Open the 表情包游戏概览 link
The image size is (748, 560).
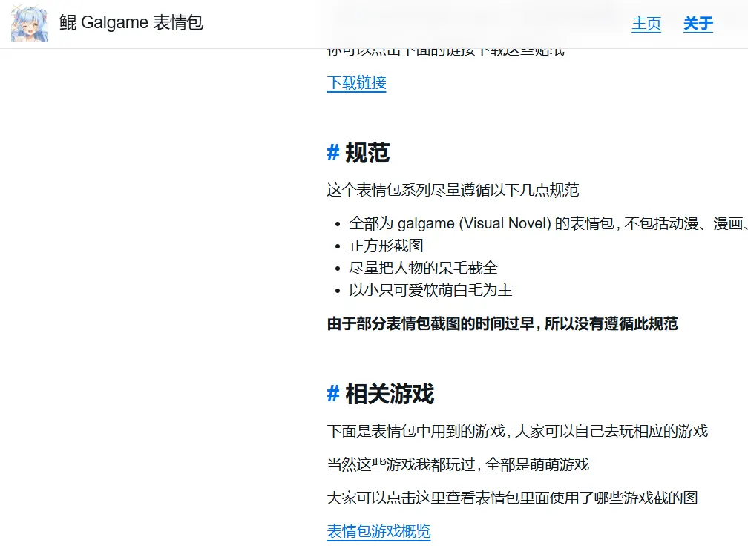click(378, 531)
